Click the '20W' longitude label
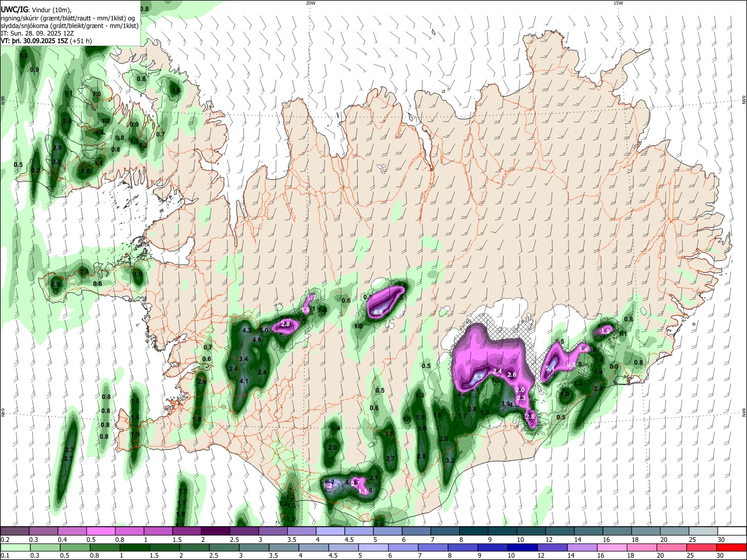The height and width of the screenshot is (560, 747). coord(310,3)
